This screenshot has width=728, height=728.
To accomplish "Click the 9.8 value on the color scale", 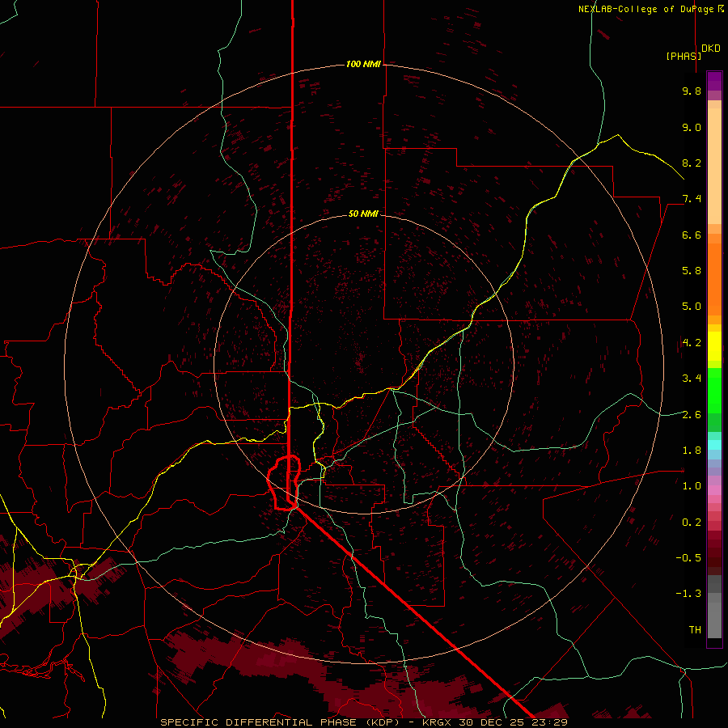I will coord(692,91).
